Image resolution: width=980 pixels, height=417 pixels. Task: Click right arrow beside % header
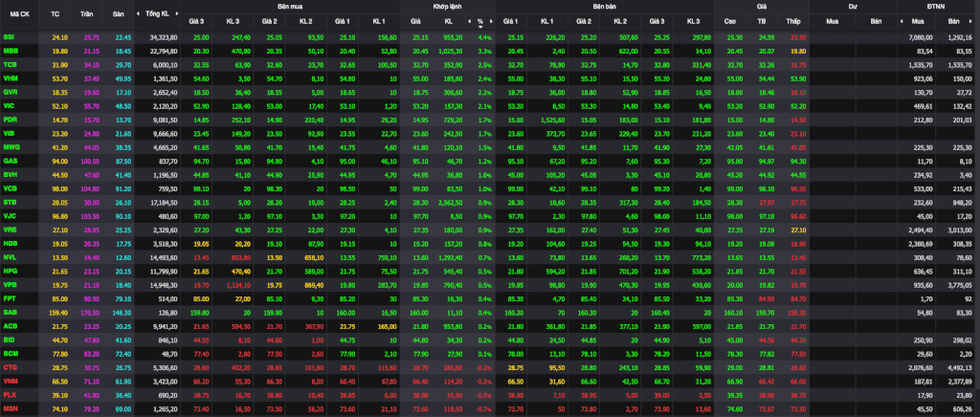(491, 21)
